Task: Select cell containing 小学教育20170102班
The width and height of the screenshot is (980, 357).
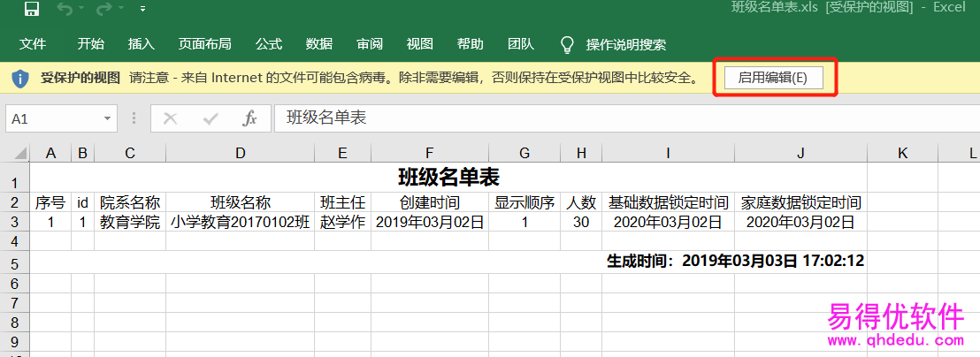Action: pyautogui.click(x=240, y=222)
